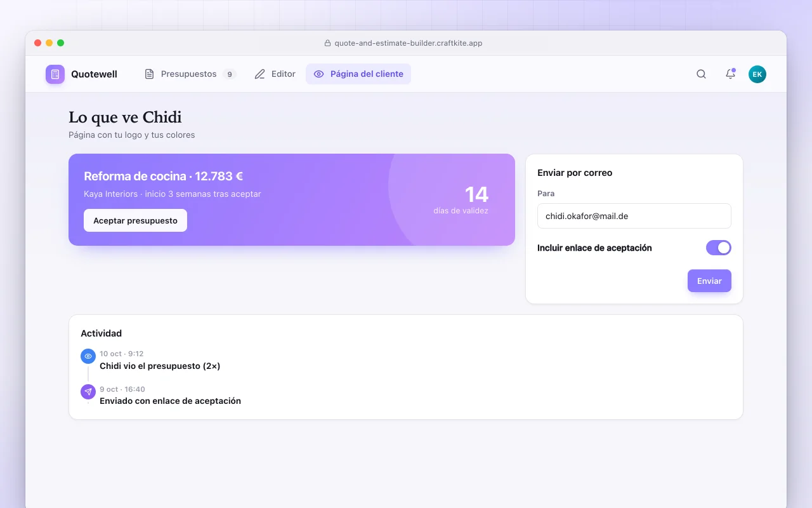Open the search magnifier icon
This screenshot has width=812, height=508.
[x=701, y=74]
